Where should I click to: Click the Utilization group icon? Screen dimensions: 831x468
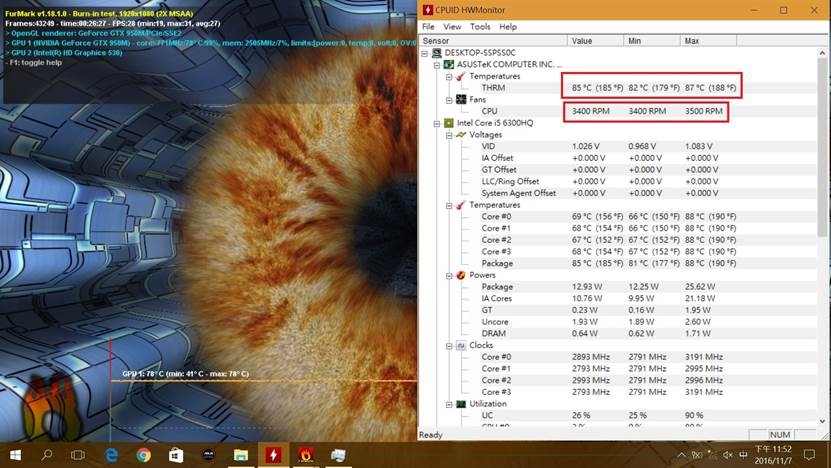coord(461,404)
